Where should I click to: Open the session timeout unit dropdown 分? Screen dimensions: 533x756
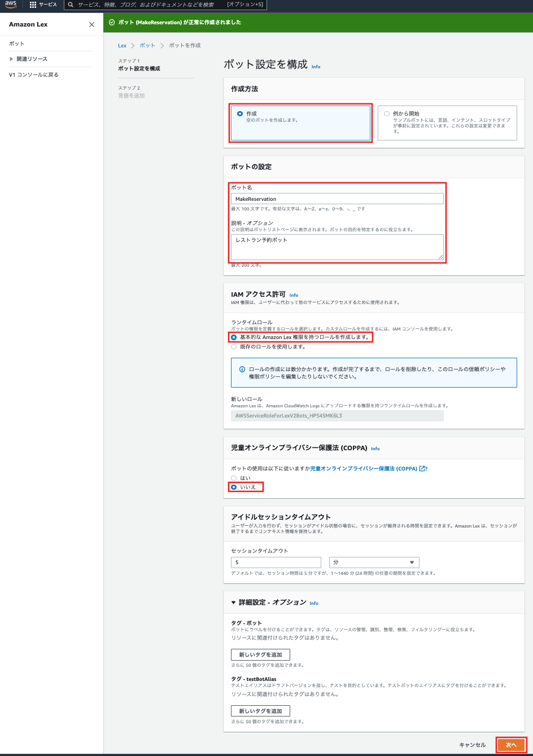click(374, 562)
